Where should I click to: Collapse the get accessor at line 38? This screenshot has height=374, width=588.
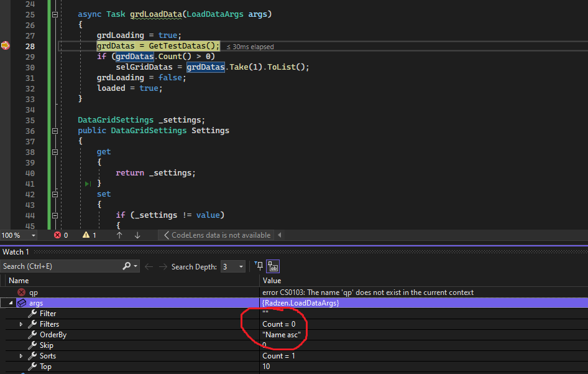point(55,152)
